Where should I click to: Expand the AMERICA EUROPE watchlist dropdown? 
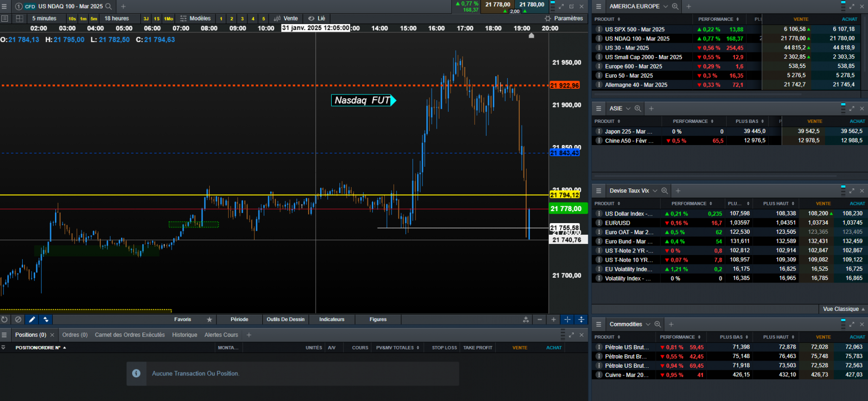click(665, 6)
